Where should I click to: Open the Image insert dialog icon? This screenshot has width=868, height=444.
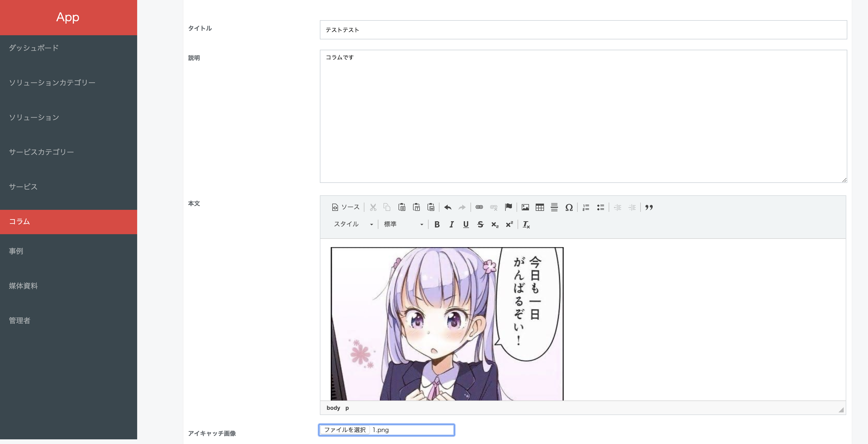pyautogui.click(x=525, y=207)
